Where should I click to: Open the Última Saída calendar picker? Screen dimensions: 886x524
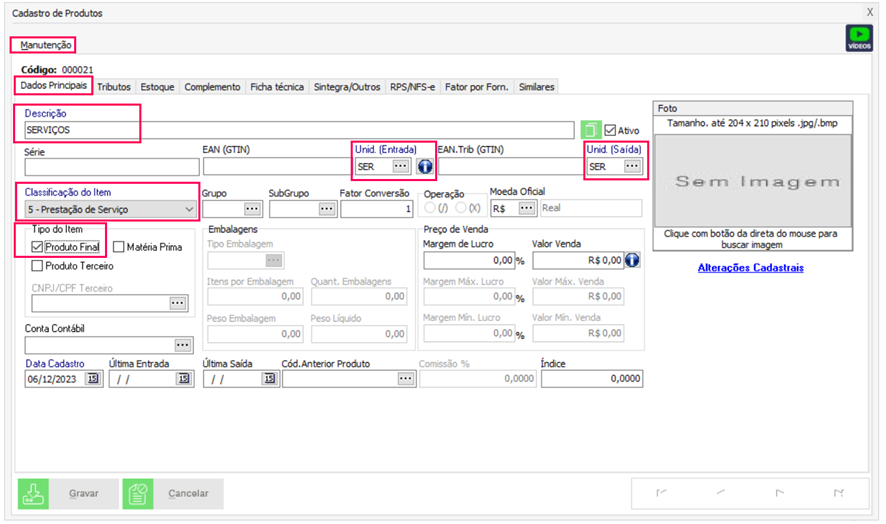pos(270,379)
